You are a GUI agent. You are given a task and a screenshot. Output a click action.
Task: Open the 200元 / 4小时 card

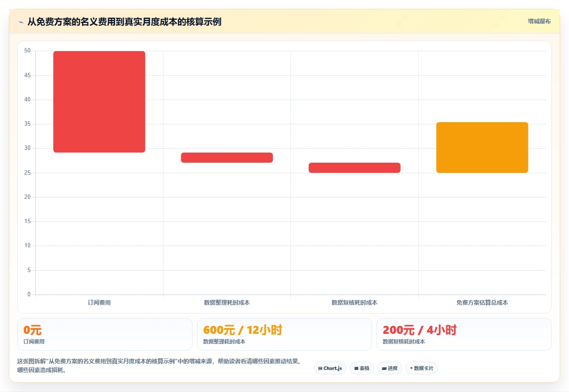(x=464, y=334)
